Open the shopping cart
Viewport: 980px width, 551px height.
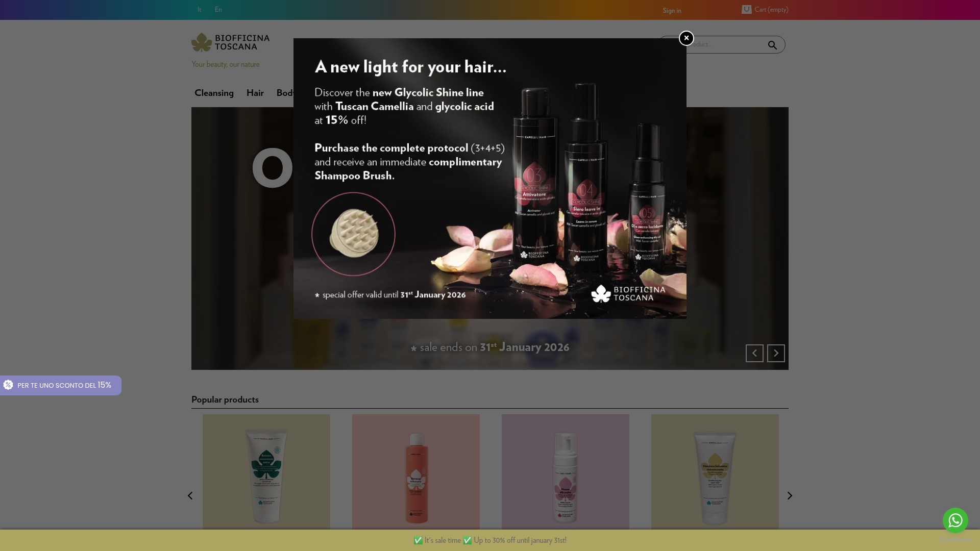click(765, 10)
